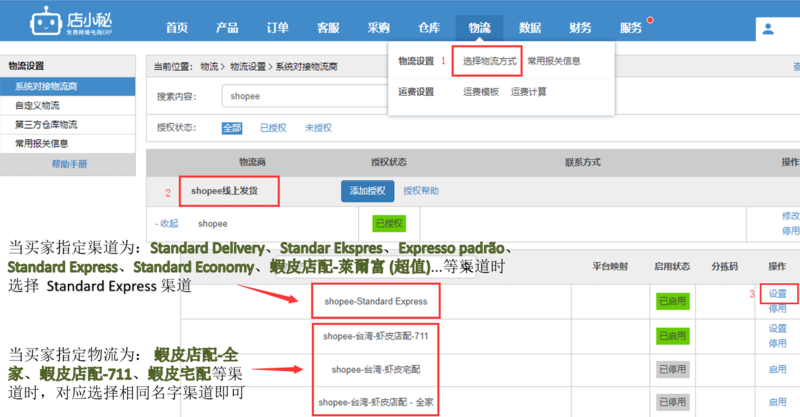Image resolution: width=800 pixels, height=417 pixels.
Task: Click the shopee线上发货 provider name
Action: coord(224,191)
